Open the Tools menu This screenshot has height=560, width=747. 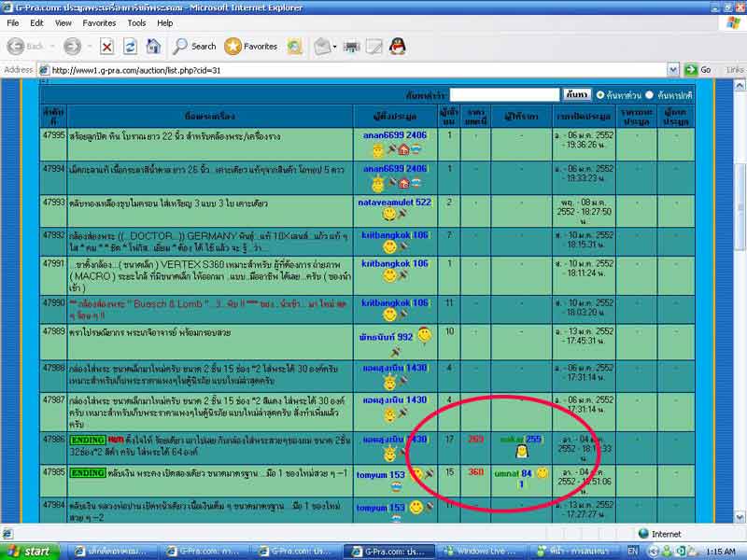[136, 22]
